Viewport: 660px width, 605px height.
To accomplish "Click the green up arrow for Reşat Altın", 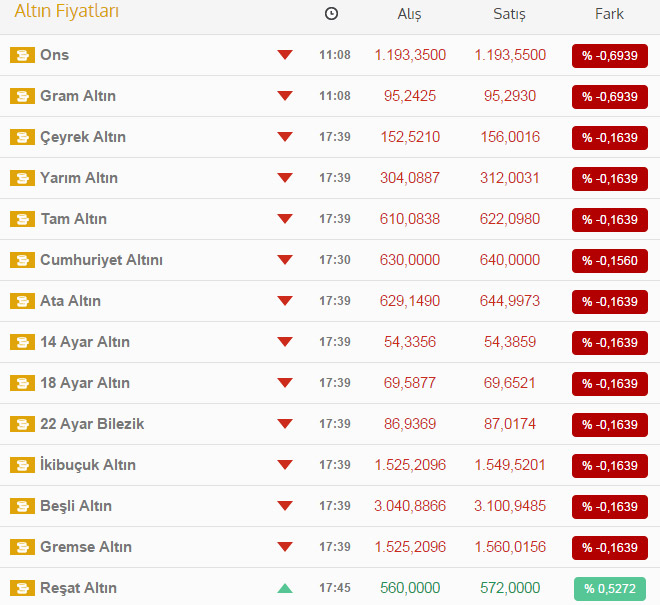I will [x=285, y=588].
